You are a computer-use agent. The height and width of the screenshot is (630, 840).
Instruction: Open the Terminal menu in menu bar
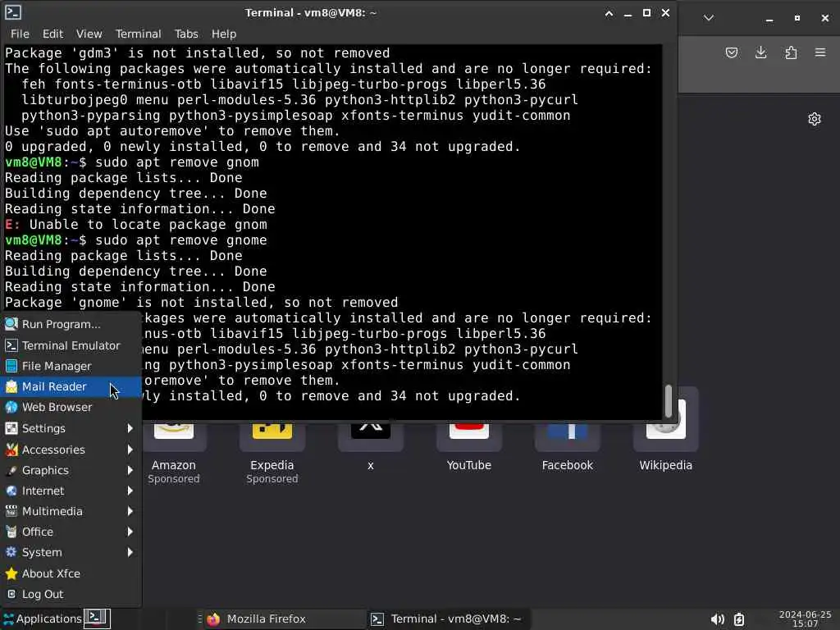[138, 34]
